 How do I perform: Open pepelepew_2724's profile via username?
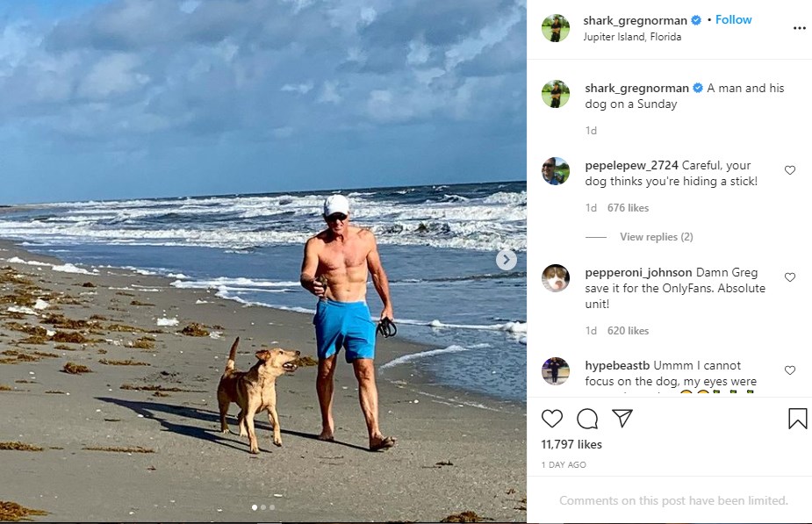pyautogui.click(x=632, y=165)
